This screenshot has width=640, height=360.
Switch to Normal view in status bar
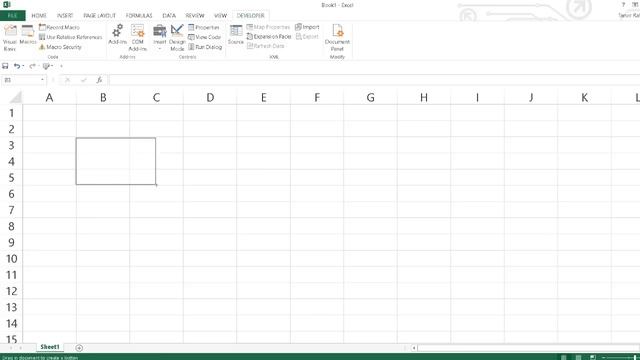(x=564, y=357)
